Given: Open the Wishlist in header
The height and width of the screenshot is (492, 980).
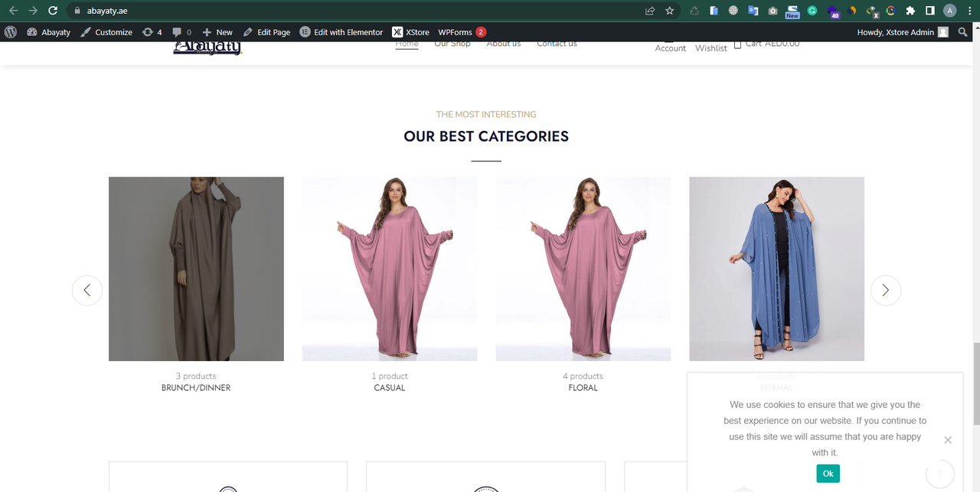Looking at the screenshot, I should click(x=710, y=48).
